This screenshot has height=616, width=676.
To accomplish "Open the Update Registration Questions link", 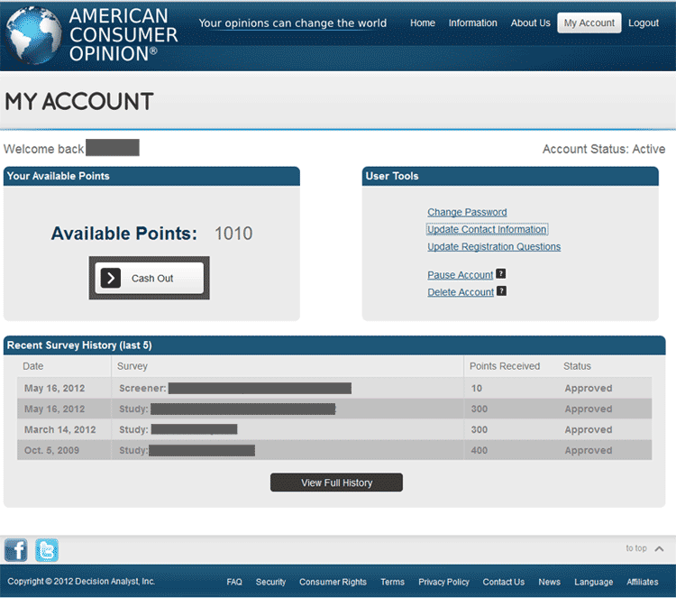I will [x=494, y=247].
